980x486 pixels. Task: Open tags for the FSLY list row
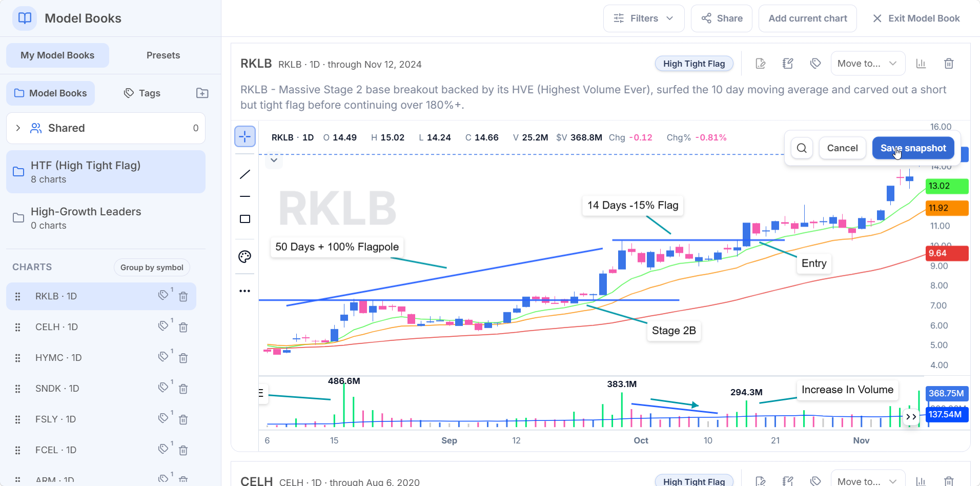click(164, 418)
